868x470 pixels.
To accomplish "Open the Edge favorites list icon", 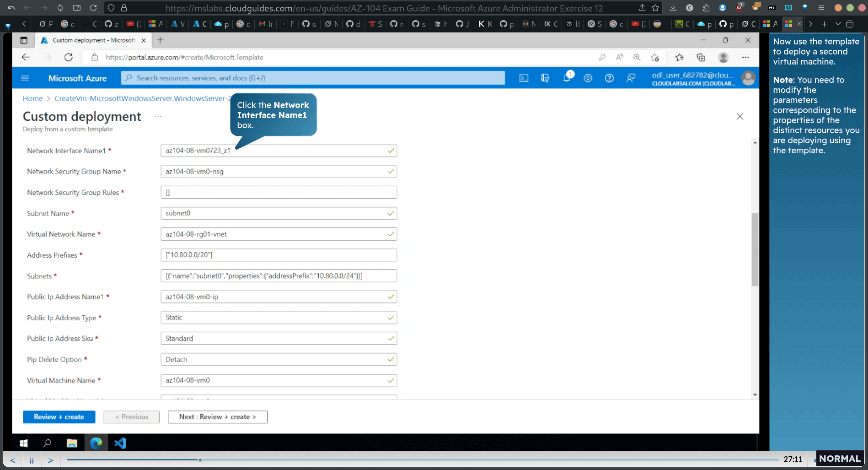I will 680,57.
